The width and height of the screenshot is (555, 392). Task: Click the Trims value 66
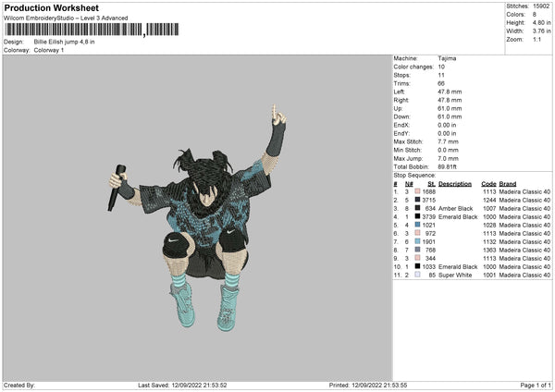tap(441, 83)
